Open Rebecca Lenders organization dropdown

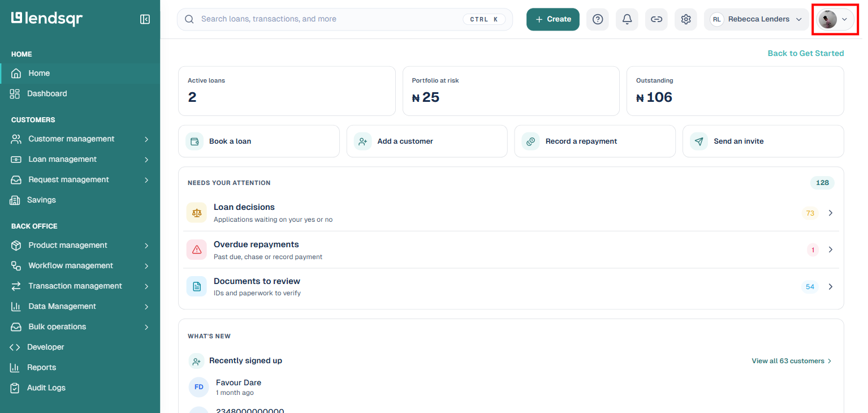coord(757,19)
